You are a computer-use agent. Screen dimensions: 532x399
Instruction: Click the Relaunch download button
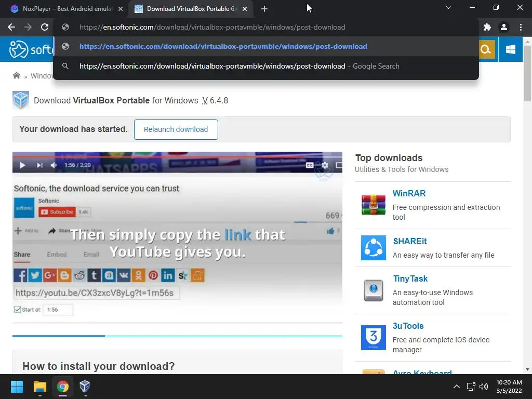coord(176,129)
